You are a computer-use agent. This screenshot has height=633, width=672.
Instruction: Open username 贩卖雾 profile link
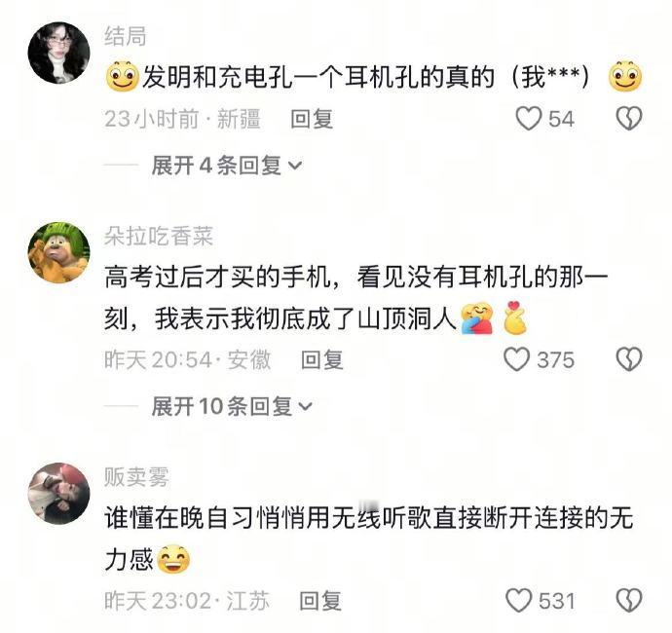[136, 477]
